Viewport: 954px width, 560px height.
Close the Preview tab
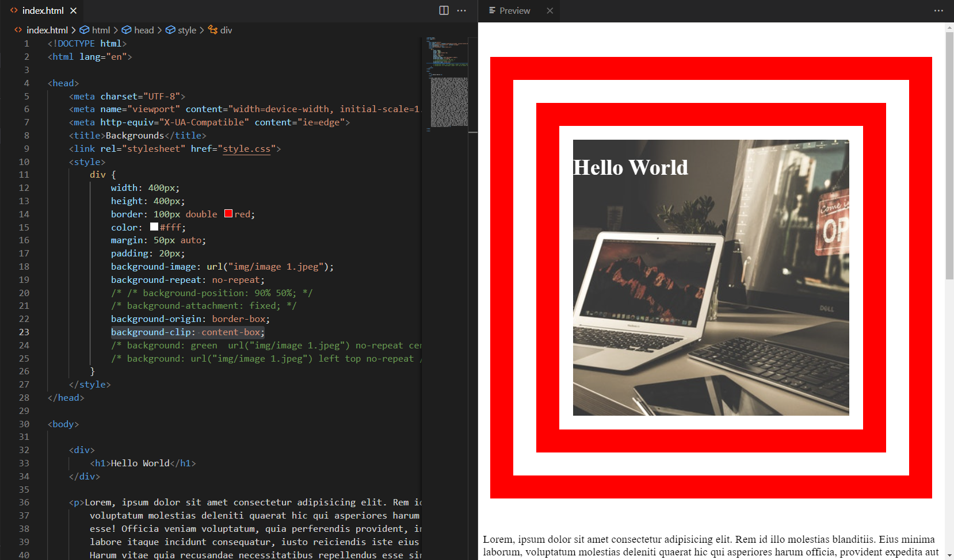(x=550, y=10)
